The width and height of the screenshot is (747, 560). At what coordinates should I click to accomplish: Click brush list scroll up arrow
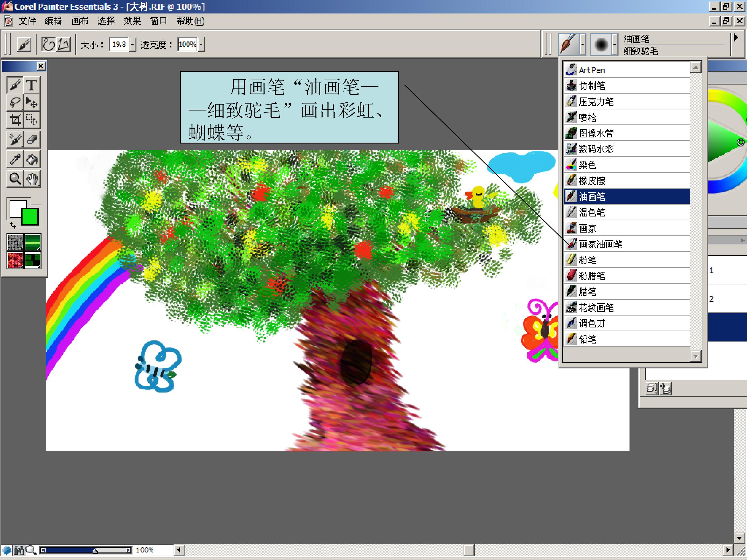[696, 67]
